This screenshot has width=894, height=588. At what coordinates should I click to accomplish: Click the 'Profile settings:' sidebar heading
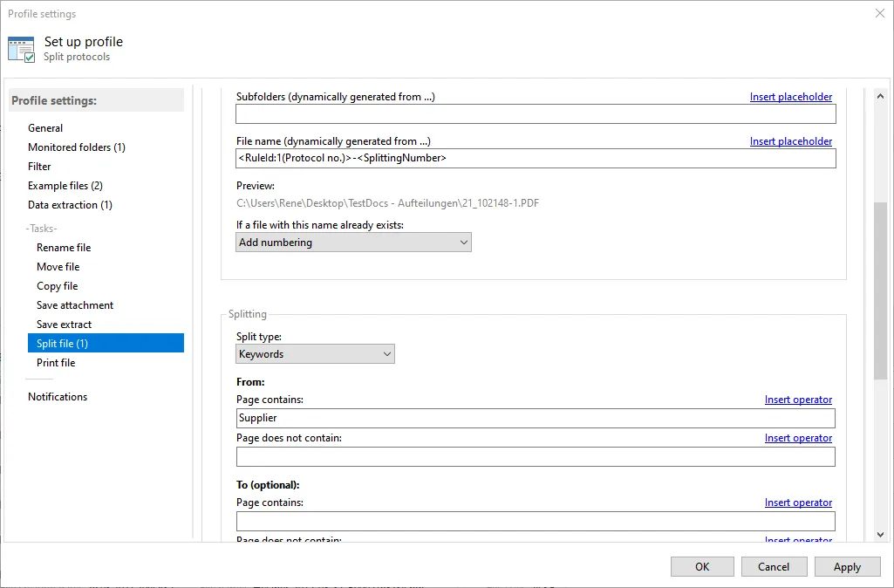[x=54, y=100]
